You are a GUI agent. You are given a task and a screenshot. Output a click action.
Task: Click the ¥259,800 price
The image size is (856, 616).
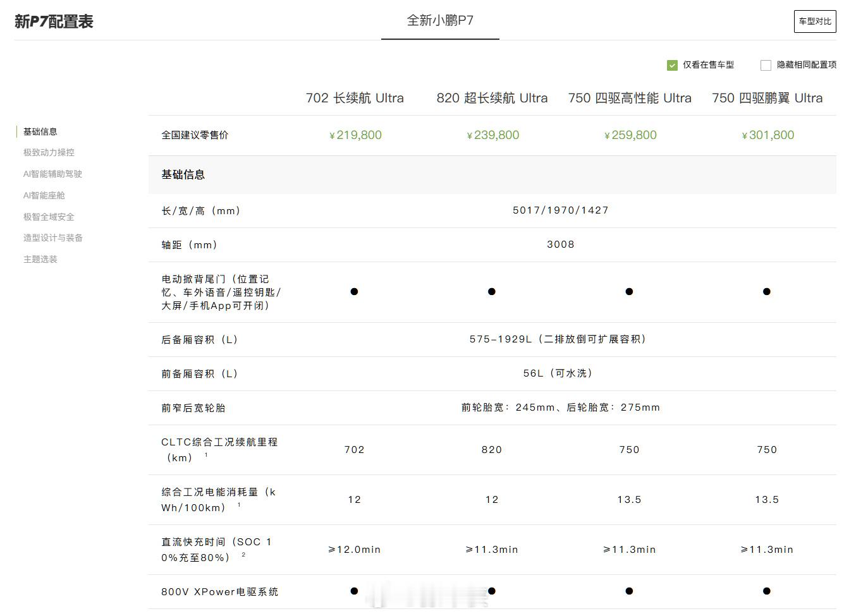(x=630, y=135)
